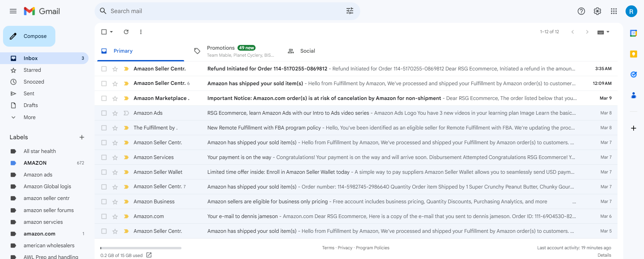Screen dimensions: 644x259
Task: Check the Amazon Business email checkbox
Action: click(104, 202)
